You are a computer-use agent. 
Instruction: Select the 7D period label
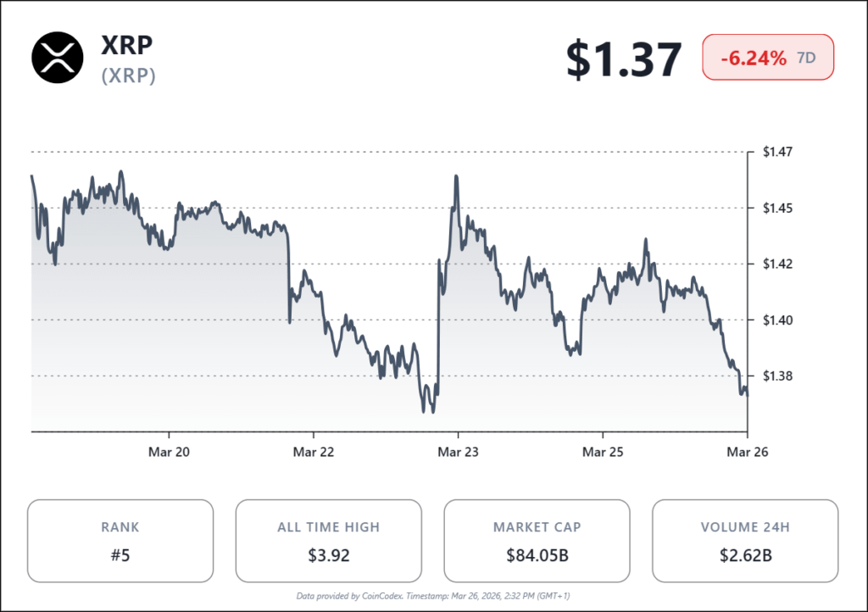(808, 58)
